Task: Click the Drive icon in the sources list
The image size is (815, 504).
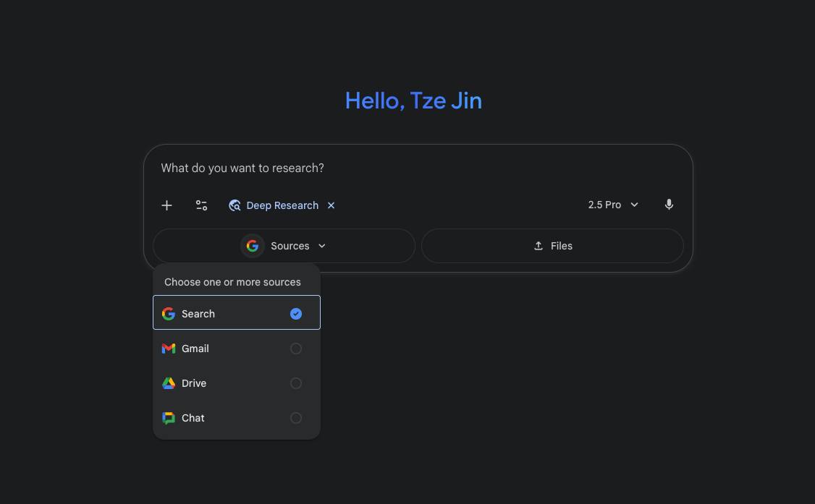Action: pyautogui.click(x=169, y=383)
